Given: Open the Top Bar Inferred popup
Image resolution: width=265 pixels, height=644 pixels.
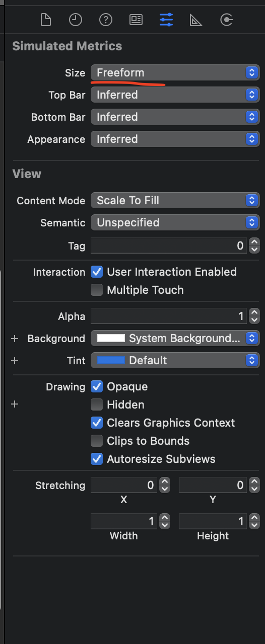Looking at the screenshot, I should coord(175,95).
